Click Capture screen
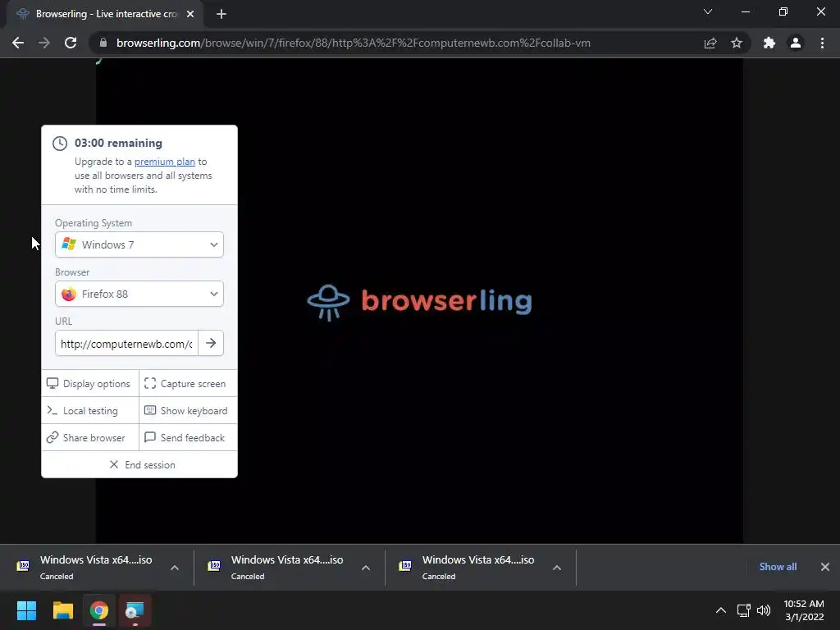The height and width of the screenshot is (630, 840). point(188,384)
